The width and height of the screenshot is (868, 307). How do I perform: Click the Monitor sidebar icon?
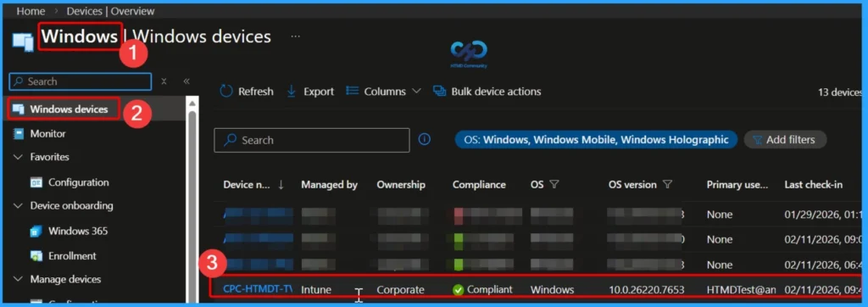(19, 133)
